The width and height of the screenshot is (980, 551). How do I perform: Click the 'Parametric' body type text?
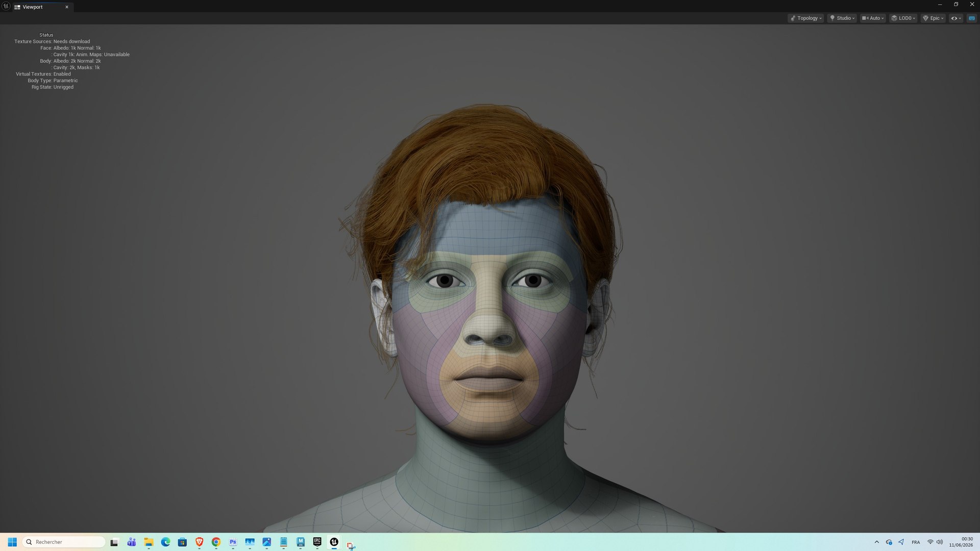[65, 81]
